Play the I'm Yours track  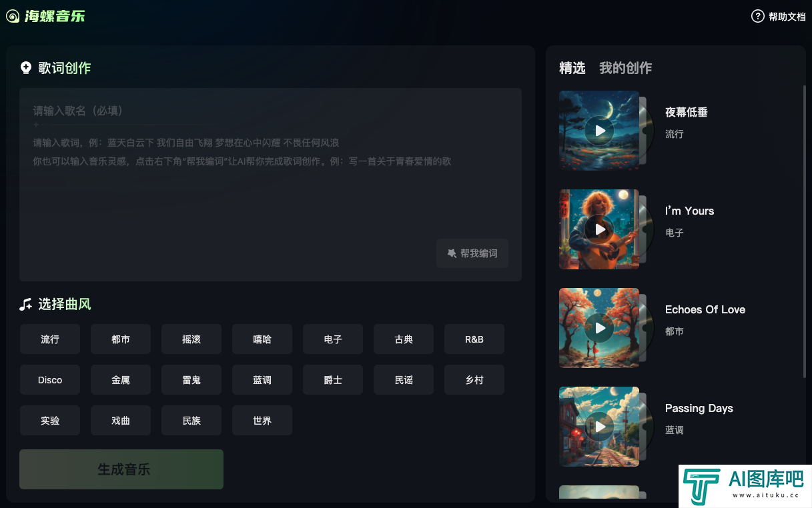click(600, 229)
